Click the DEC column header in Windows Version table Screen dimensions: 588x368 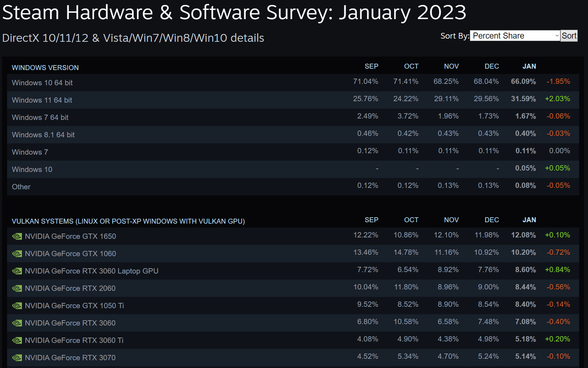pos(492,67)
